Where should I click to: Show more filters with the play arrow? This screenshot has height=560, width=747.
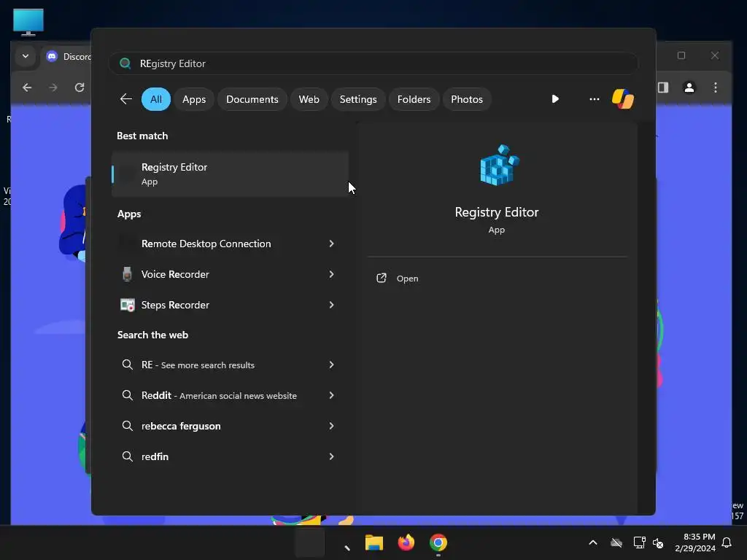tap(555, 99)
